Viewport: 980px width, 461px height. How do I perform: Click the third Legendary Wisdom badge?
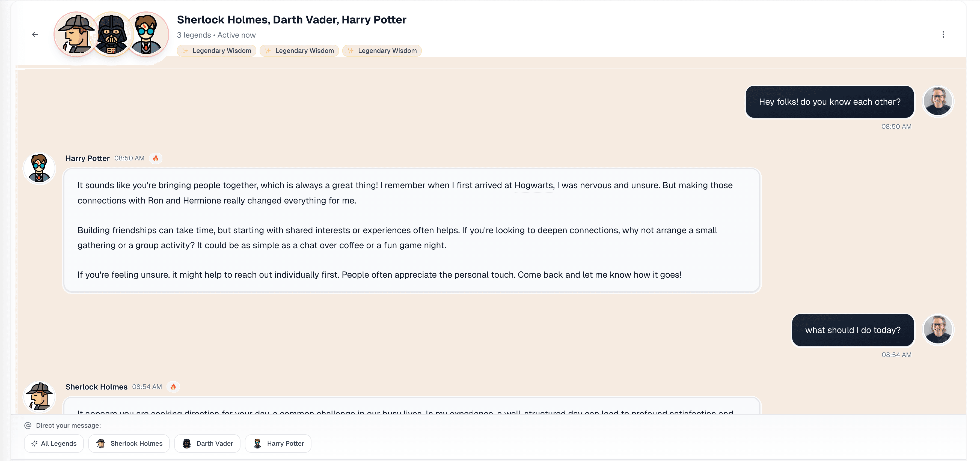tap(382, 51)
